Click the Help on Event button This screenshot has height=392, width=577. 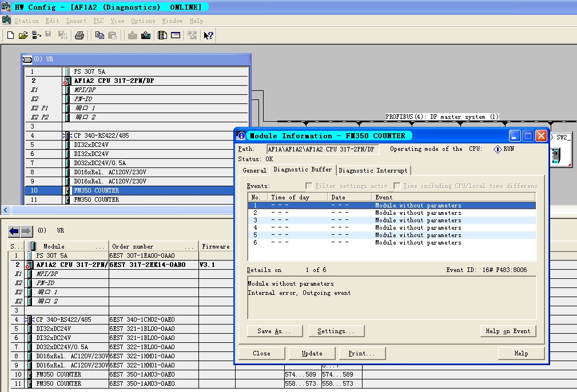[507, 331]
